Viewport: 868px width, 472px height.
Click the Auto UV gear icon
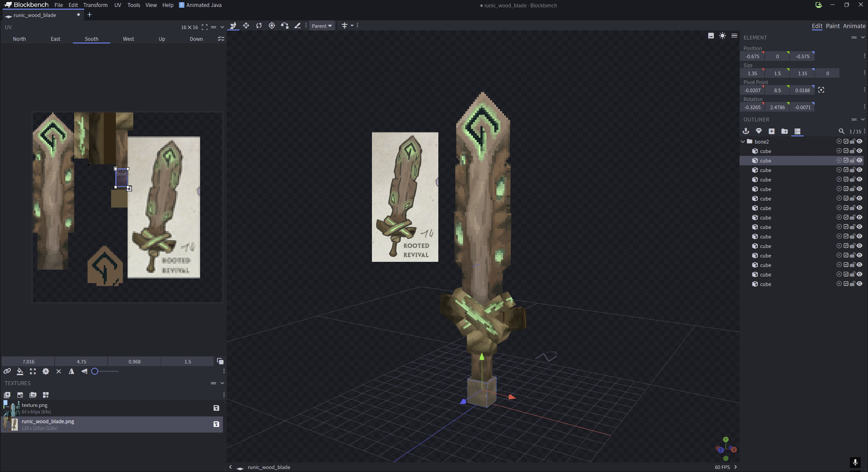pos(46,371)
